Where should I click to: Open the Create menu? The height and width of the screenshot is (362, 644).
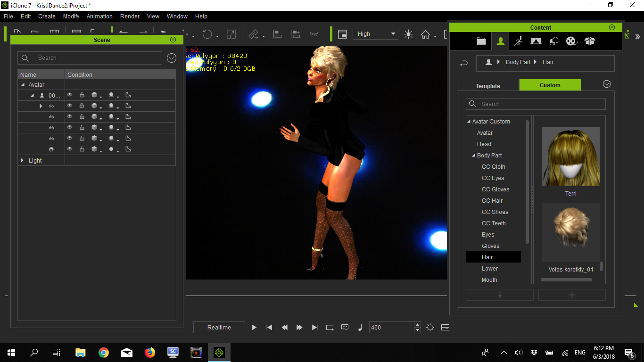pos(47,16)
